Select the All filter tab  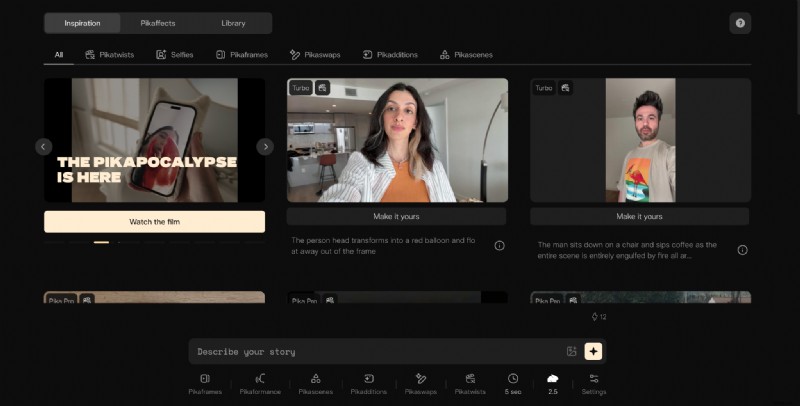[x=59, y=55]
